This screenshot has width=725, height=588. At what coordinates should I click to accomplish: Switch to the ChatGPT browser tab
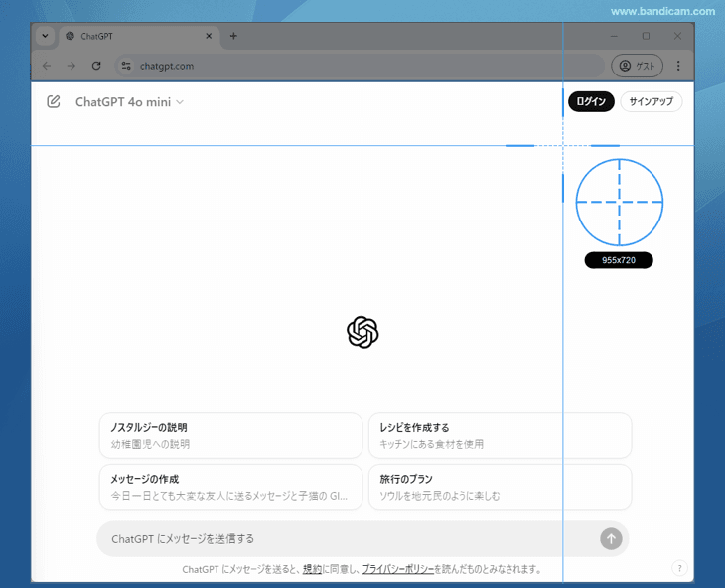click(x=139, y=36)
